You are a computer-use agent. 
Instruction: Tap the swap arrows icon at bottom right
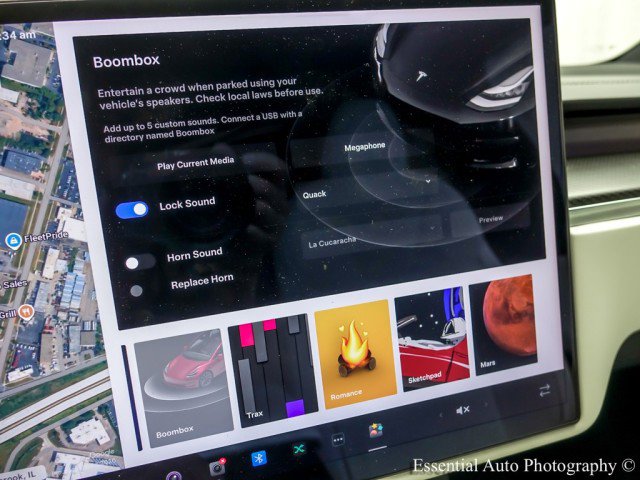pyautogui.click(x=544, y=391)
